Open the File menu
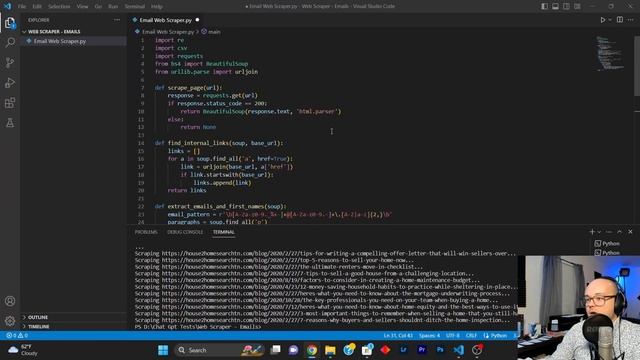 (22, 7)
